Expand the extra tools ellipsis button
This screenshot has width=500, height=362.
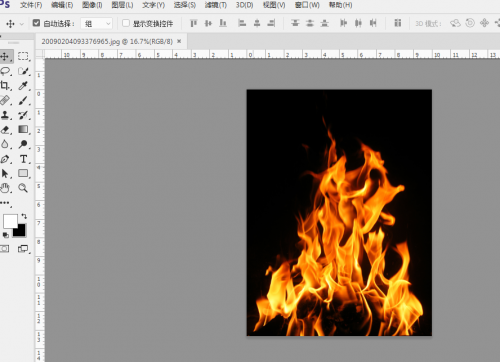[x=5, y=202]
